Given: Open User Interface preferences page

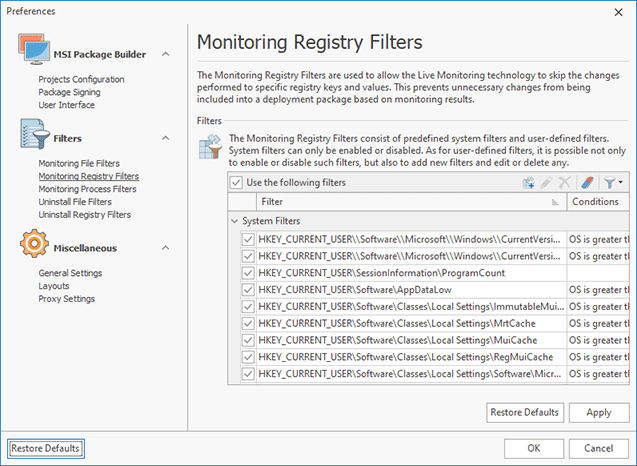Looking at the screenshot, I should click(x=67, y=105).
